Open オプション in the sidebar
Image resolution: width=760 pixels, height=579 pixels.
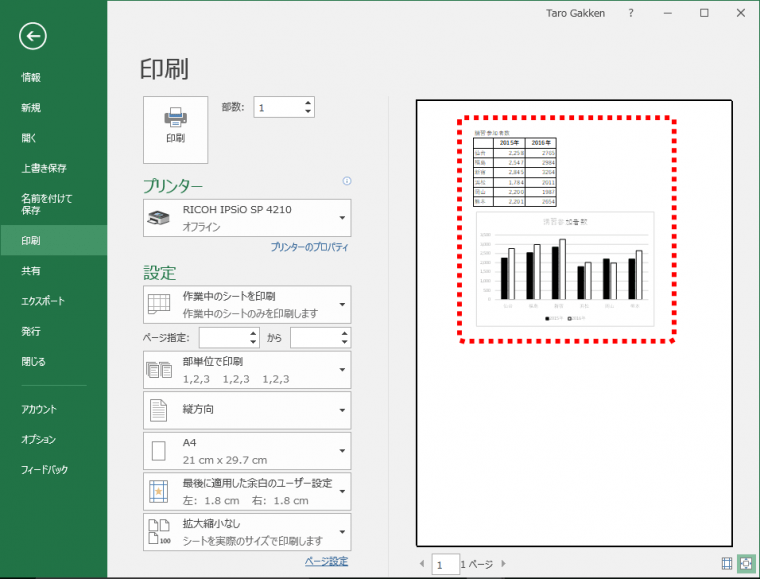point(38,439)
